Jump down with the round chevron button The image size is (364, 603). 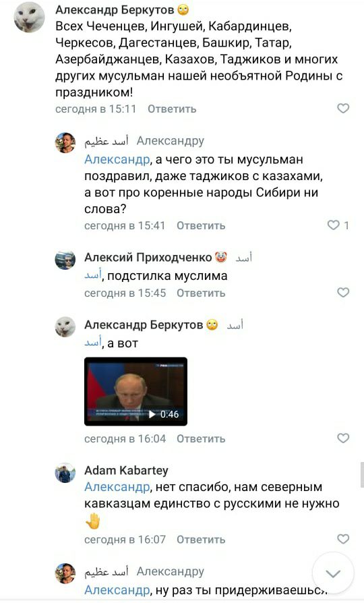333,574
